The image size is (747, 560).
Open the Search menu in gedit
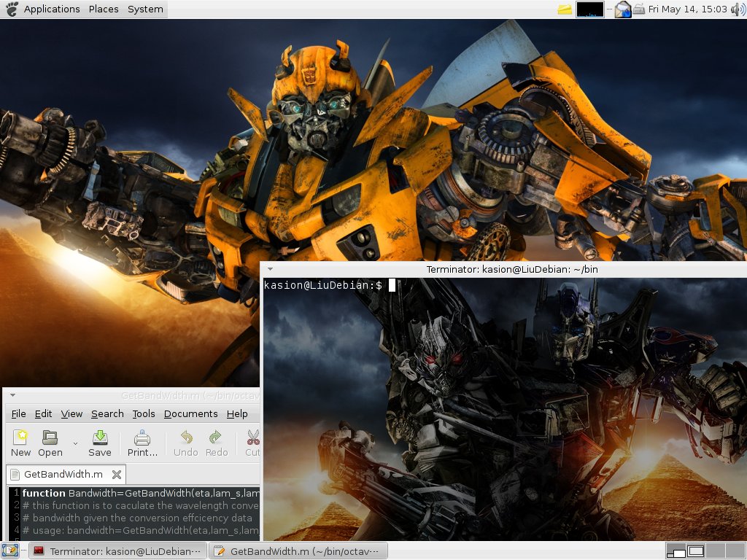[107, 414]
